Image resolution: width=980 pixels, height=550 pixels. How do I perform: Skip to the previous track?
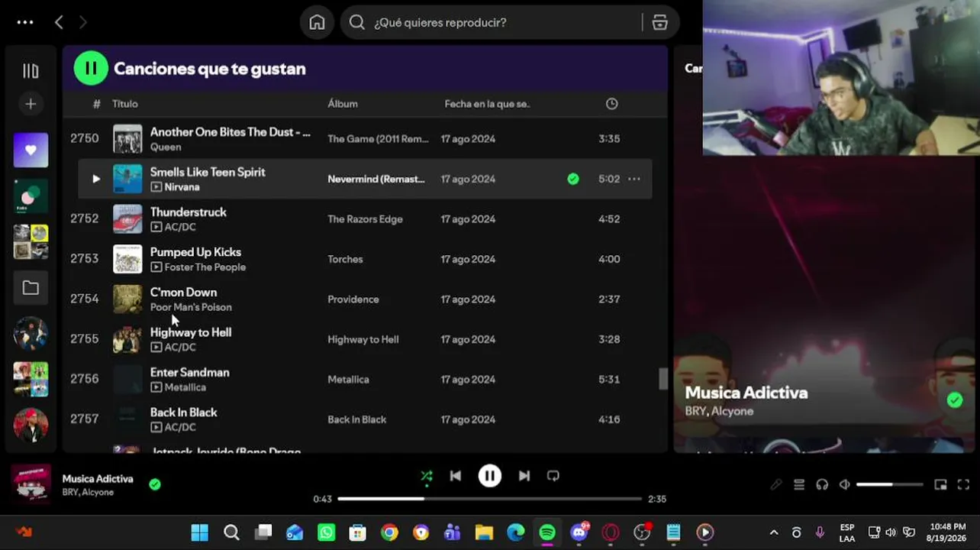coord(456,476)
